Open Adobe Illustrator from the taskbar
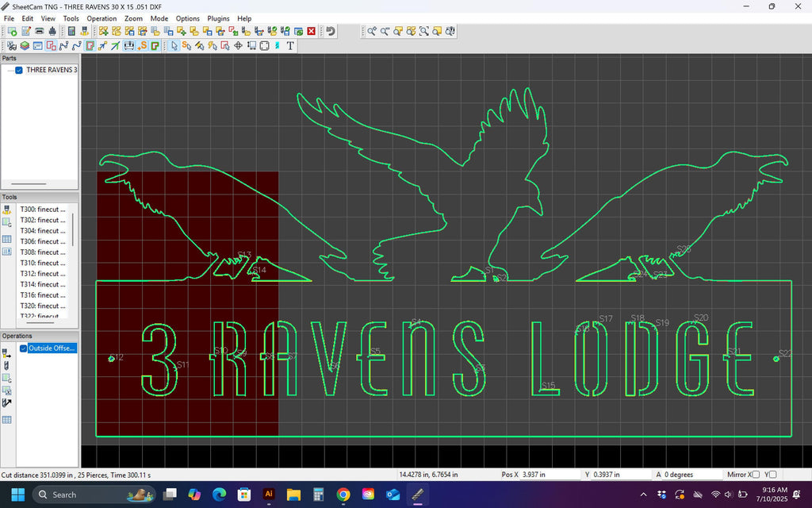Viewport: 812px width, 508px height. point(269,495)
